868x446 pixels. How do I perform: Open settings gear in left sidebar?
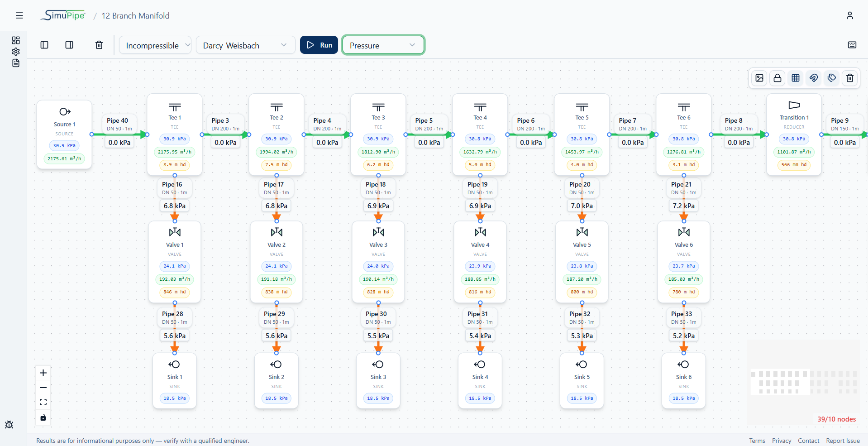click(16, 52)
